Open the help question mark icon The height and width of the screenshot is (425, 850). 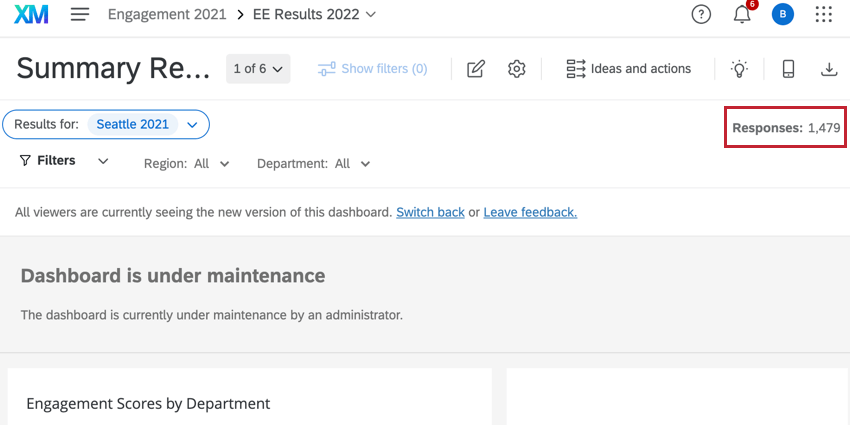click(x=701, y=15)
